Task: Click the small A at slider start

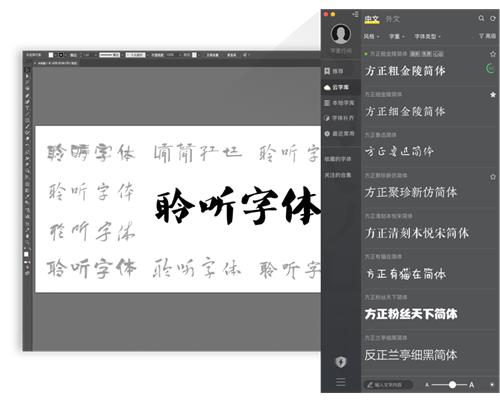Action: pos(427,385)
